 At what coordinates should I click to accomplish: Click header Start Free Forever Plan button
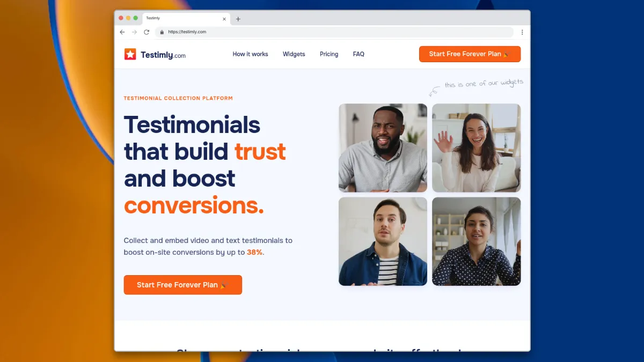pos(470,54)
